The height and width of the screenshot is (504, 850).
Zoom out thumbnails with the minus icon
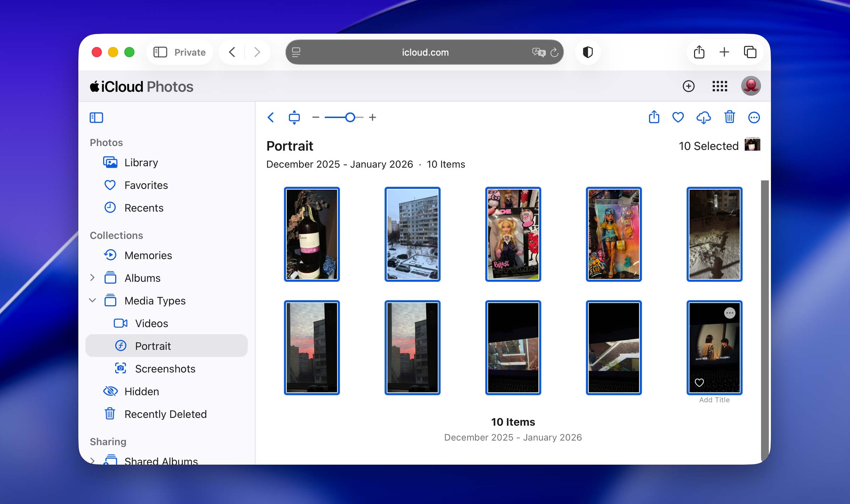coord(315,117)
